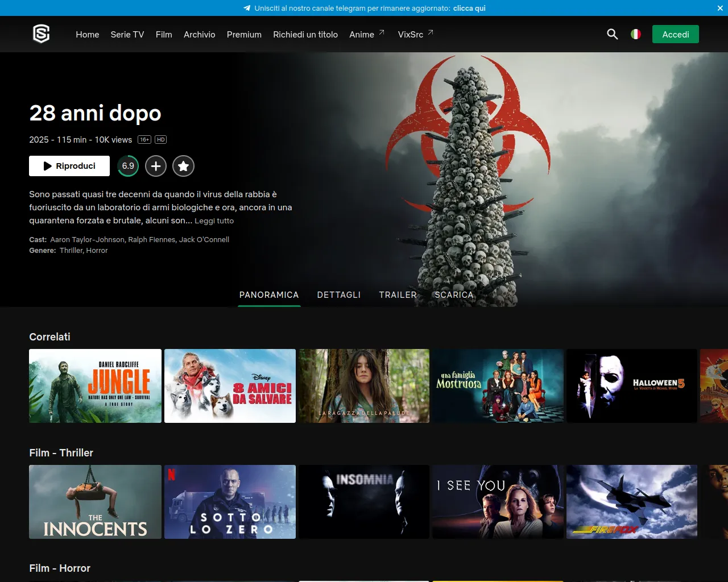The image size is (728, 582).
Task: Click the 6.9 rating circle
Action: (x=128, y=166)
